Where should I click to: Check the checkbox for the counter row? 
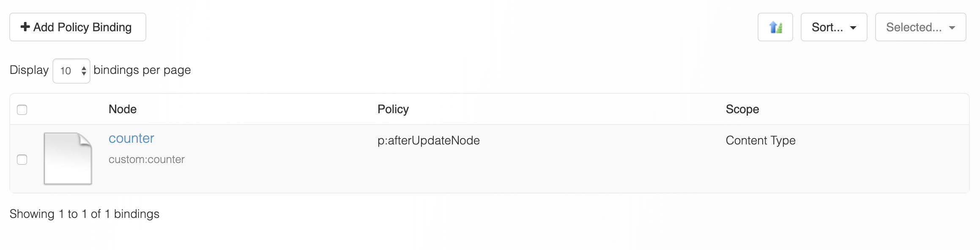pos(22,160)
